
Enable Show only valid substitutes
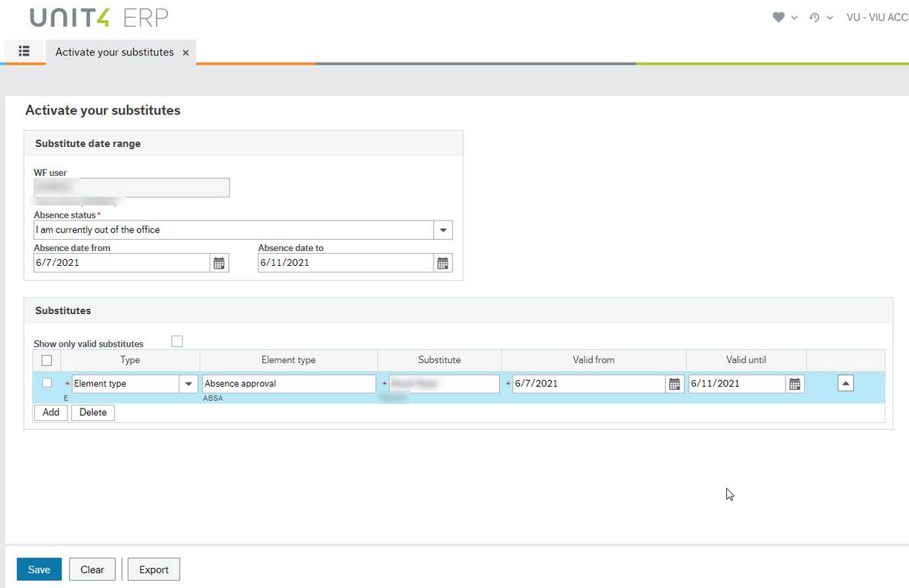point(177,340)
